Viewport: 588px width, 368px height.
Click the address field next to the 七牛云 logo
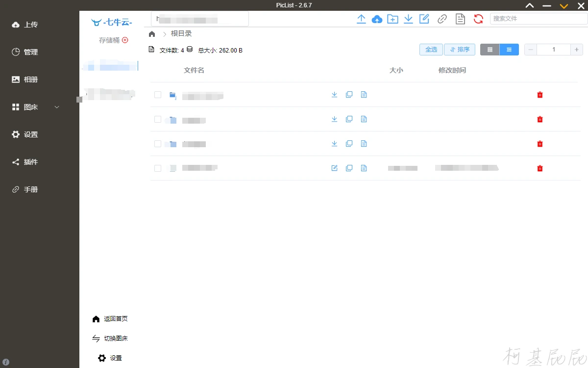click(x=200, y=19)
